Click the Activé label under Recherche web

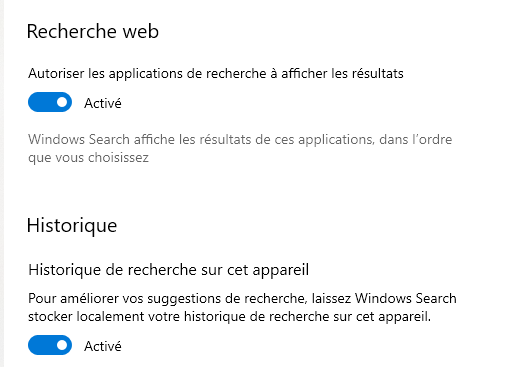[103, 103]
